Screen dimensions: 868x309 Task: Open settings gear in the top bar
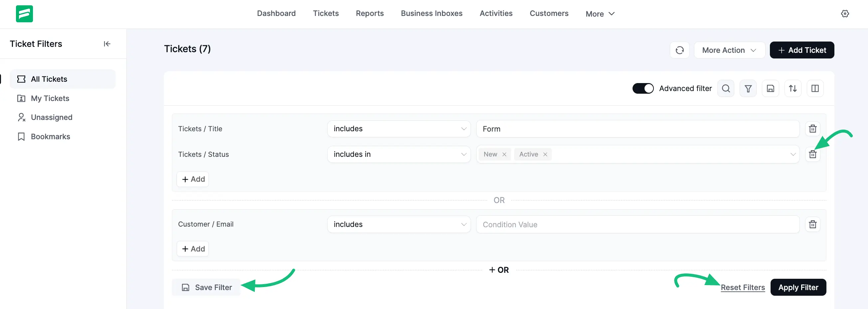[845, 14]
